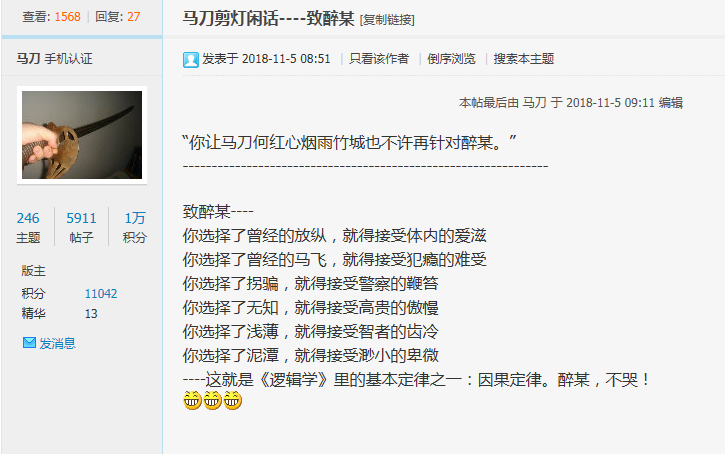
Task: Switch to 倒序浏览 reverse order view
Action: [451, 59]
